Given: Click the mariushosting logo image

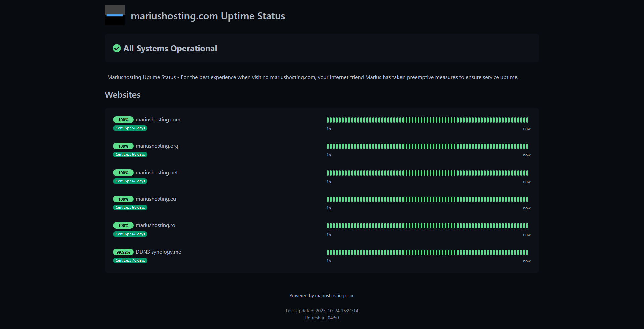Looking at the screenshot, I should point(115,15).
